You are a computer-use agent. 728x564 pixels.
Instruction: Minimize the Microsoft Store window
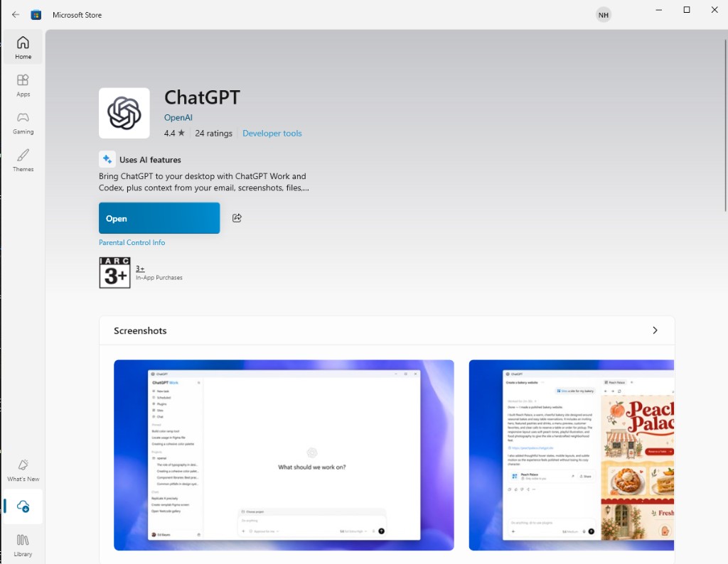659,10
